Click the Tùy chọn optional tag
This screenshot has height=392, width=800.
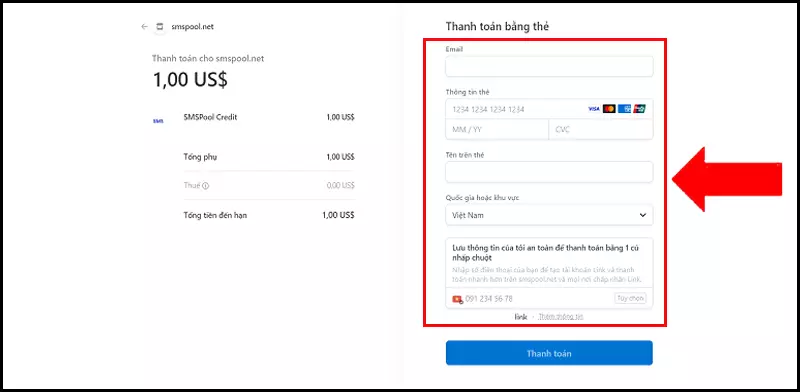(630, 299)
